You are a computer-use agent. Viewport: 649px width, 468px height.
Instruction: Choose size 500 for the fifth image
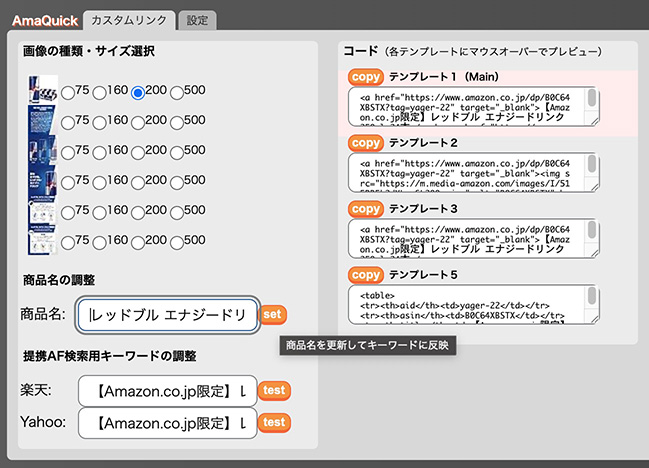click(177, 213)
